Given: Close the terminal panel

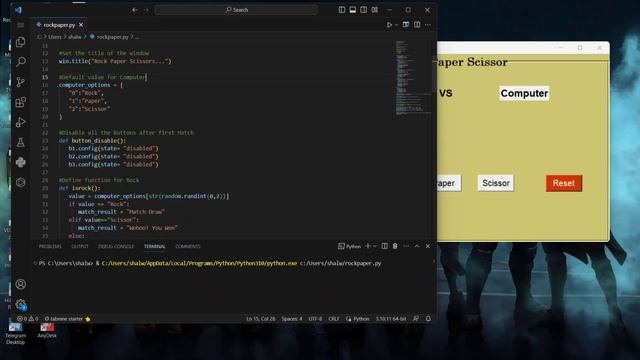Looking at the screenshot, I should pyautogui.click(x=428, y=246).
